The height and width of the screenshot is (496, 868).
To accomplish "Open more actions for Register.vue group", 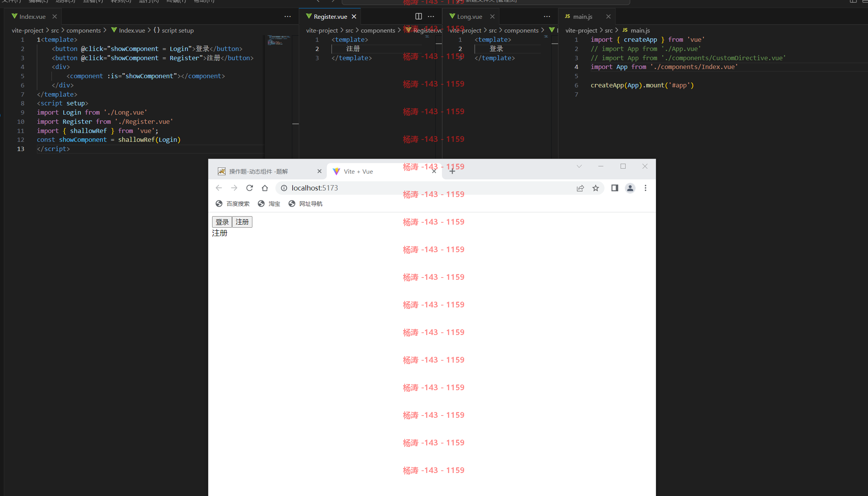I will [x=431, y=16].
